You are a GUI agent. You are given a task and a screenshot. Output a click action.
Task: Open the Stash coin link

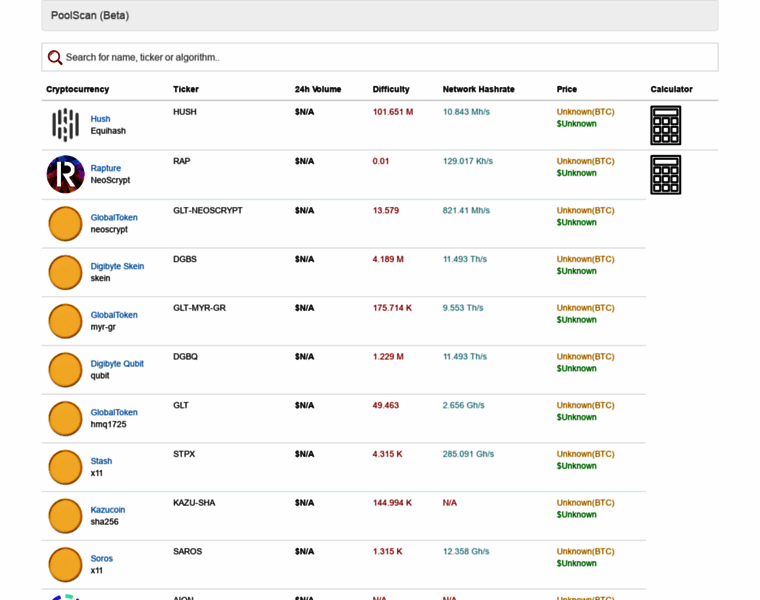101,461
